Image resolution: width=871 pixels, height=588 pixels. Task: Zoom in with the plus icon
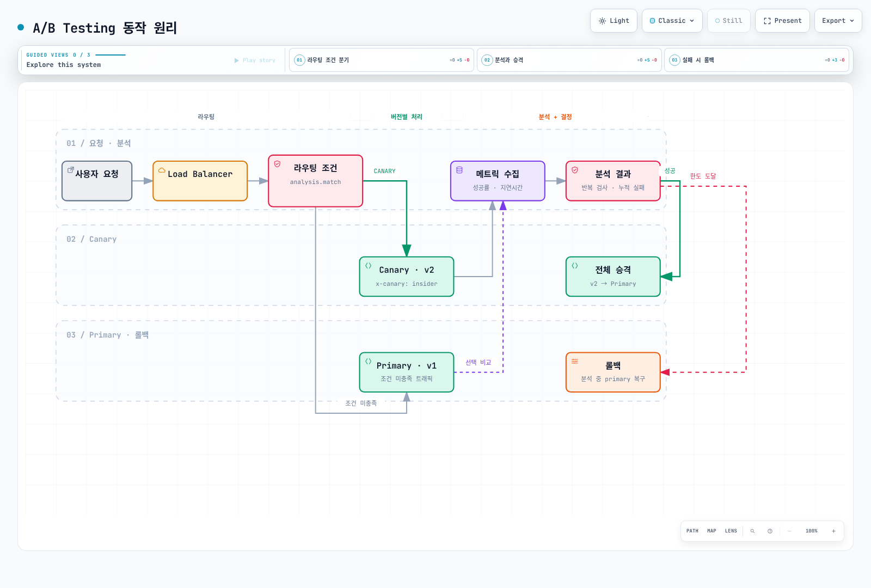(833, 531)
